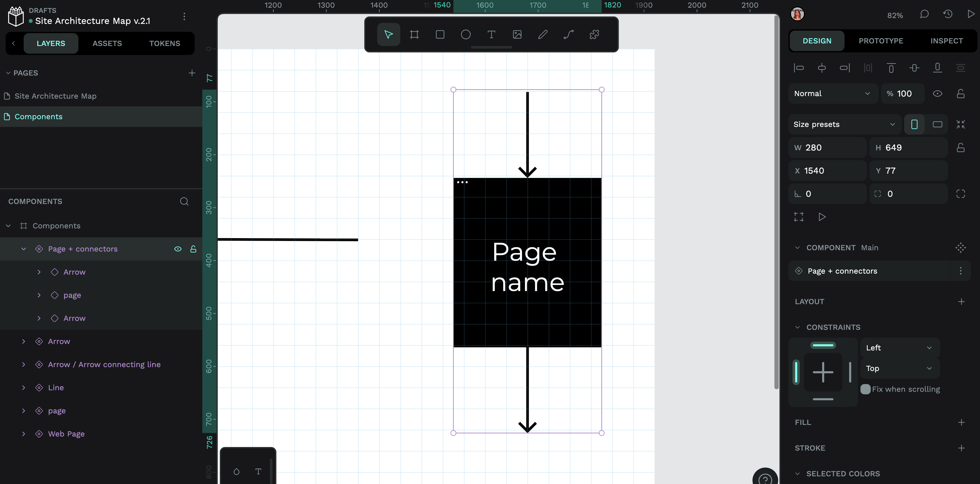Select the Image insert tool
Viewport: 980px width, 484px height.
tap(517, 35)
